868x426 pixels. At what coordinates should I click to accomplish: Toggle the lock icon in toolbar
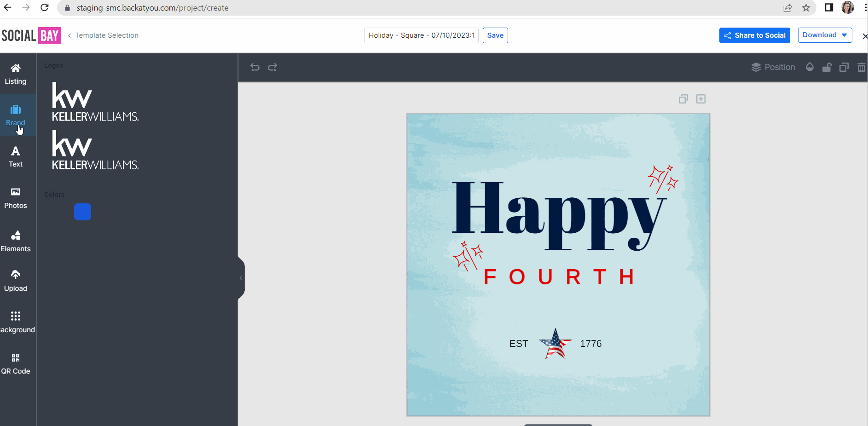pos(827,68)
